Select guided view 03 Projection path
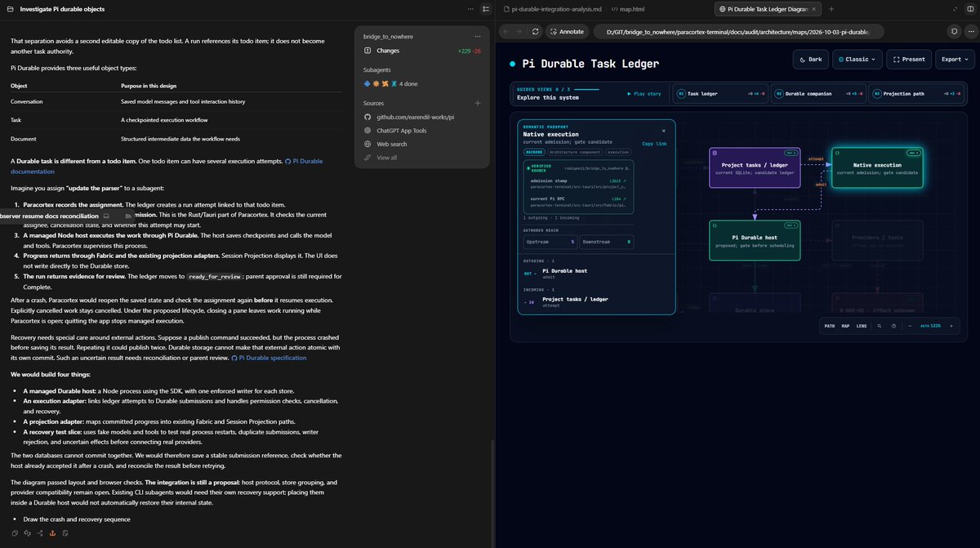Viewport: 980px width, 548px height. click(917, 94)
